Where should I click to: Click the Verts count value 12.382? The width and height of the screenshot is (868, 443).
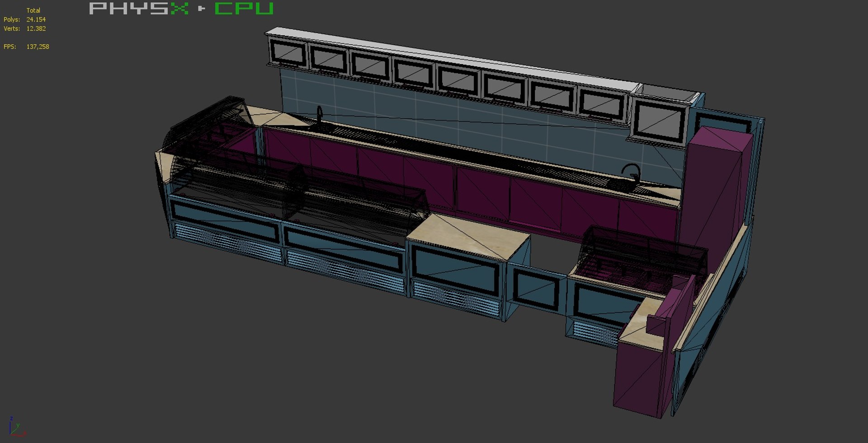[x=36, y=28]
